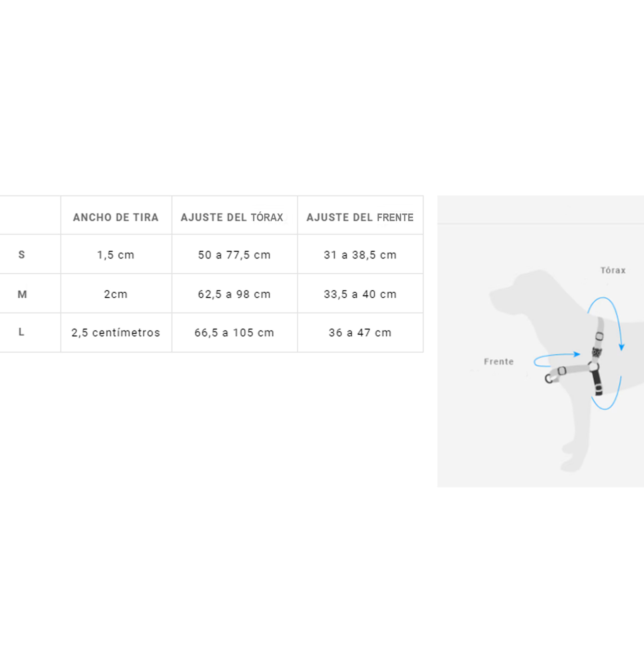This screenshot has height=645, width=644.
Task: Click the size M row label
Action: point(22,294)
